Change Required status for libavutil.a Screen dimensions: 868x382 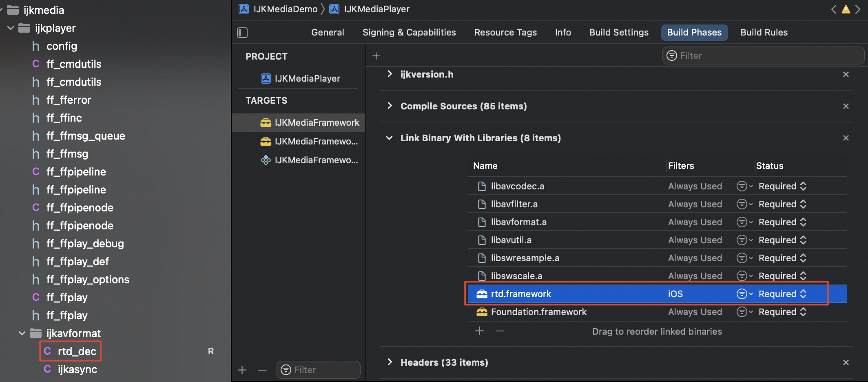pyautogui.click(x=782, y=240)
